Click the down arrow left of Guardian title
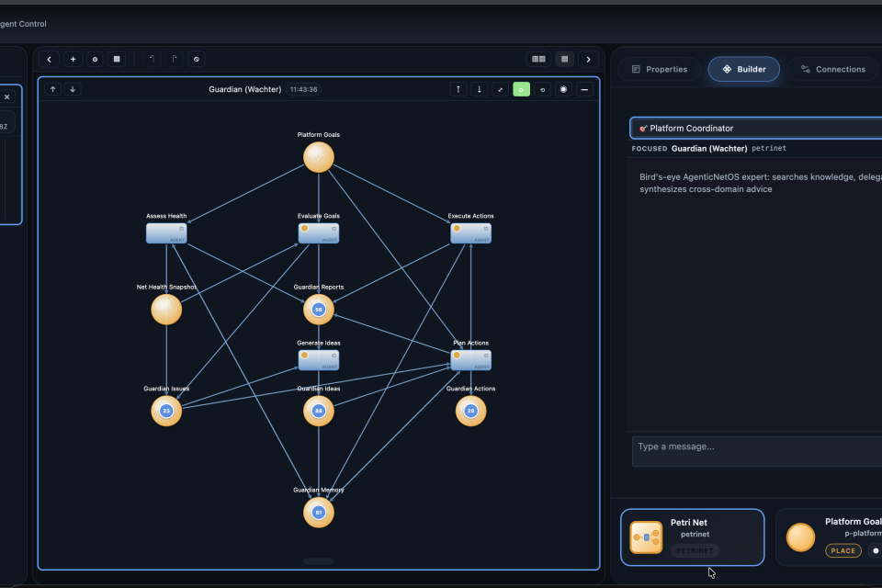This screenshot has width=882, height=588. click(73, 89)
